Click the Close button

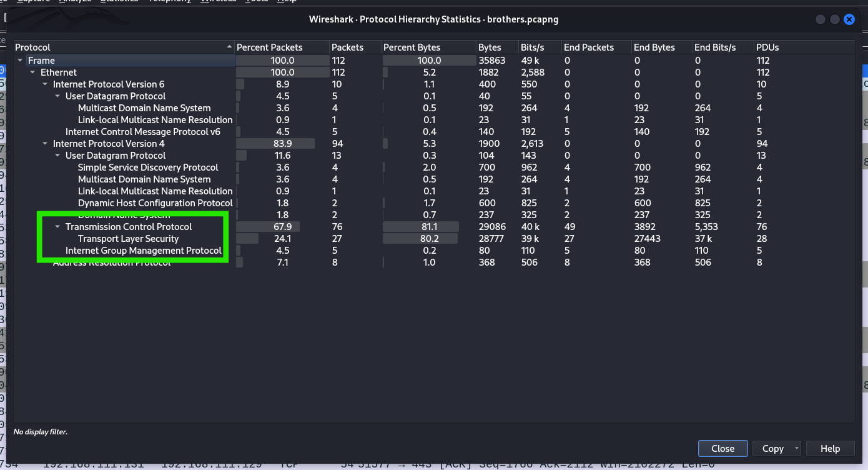(723, 448)
